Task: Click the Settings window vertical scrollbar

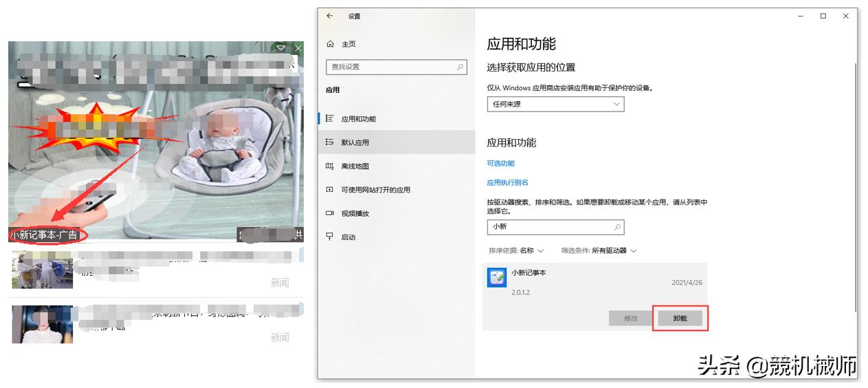Action: point(856,186)
